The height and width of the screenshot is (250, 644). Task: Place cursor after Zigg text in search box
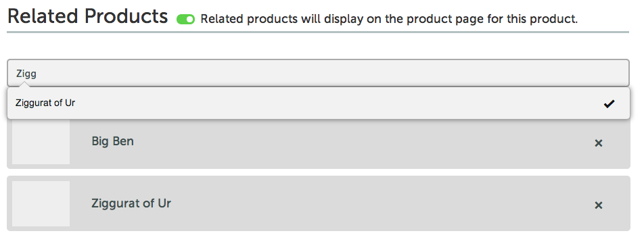tap(37, 74)
